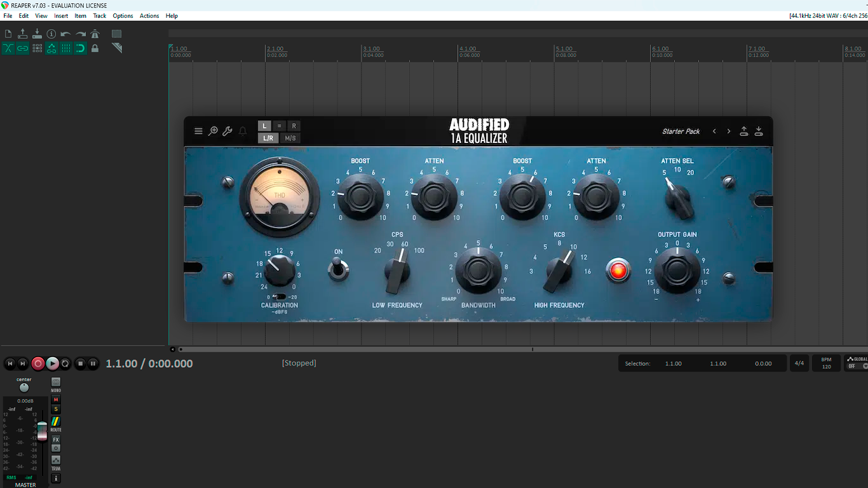Viewport: 868px width, 488px height.
Task: Go to project end transport button
Action: point(23,363)
